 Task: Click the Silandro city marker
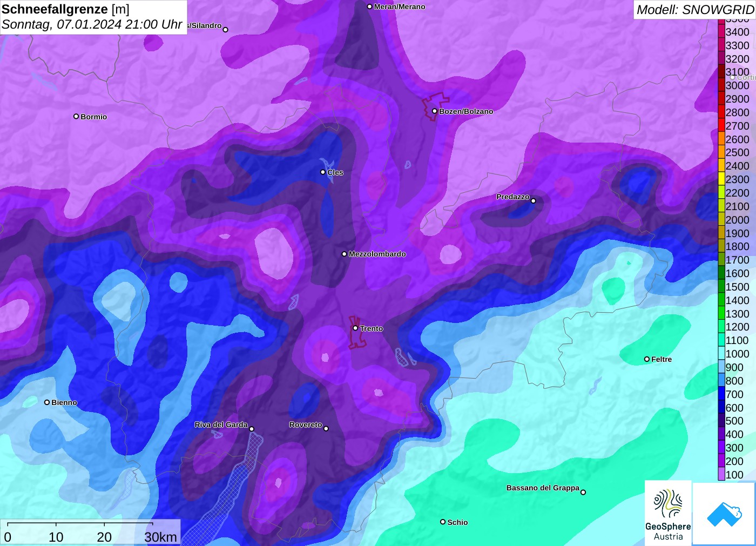point(225,29)
